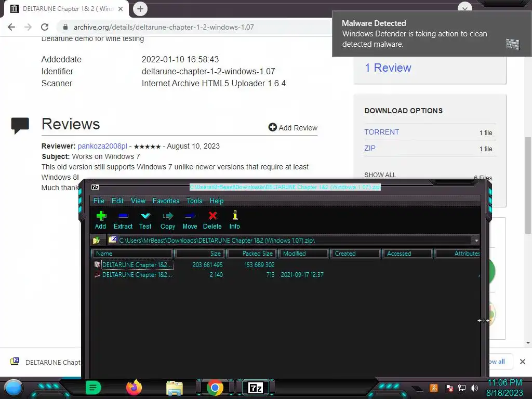Expand the 7-Zip address path dropdown

tap(476, 241)
